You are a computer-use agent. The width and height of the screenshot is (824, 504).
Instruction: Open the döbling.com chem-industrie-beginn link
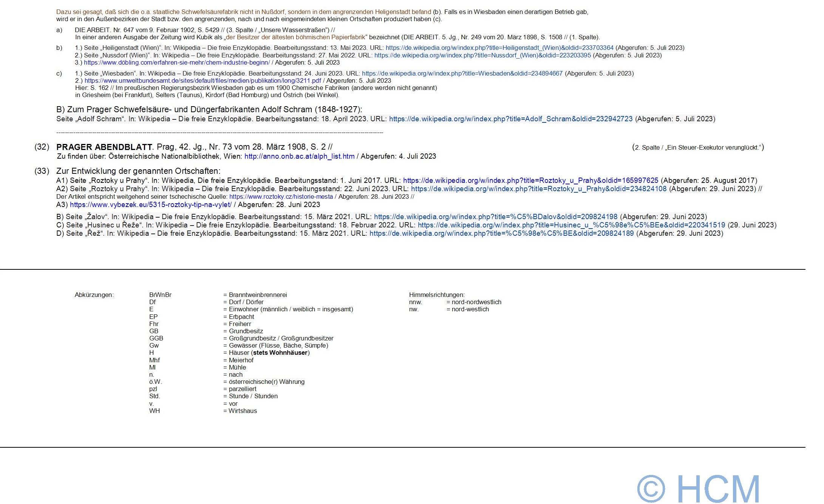(x=177, y=63)
